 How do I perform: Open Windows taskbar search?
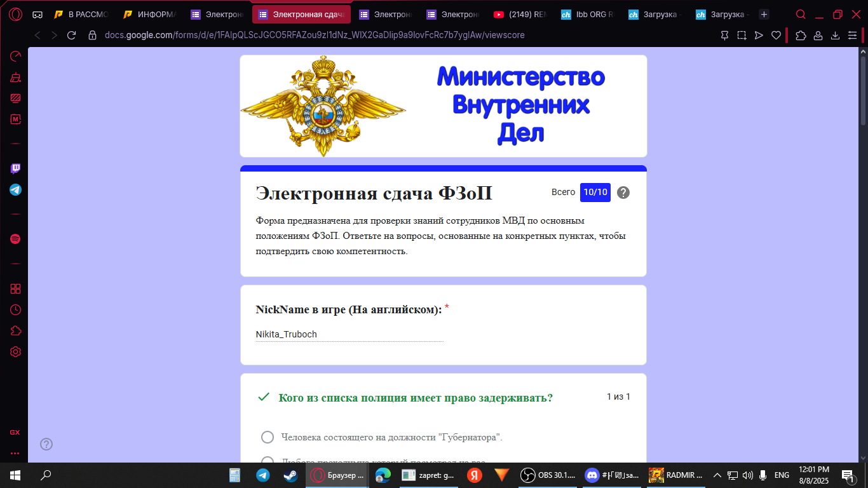[x=46, y=475]
